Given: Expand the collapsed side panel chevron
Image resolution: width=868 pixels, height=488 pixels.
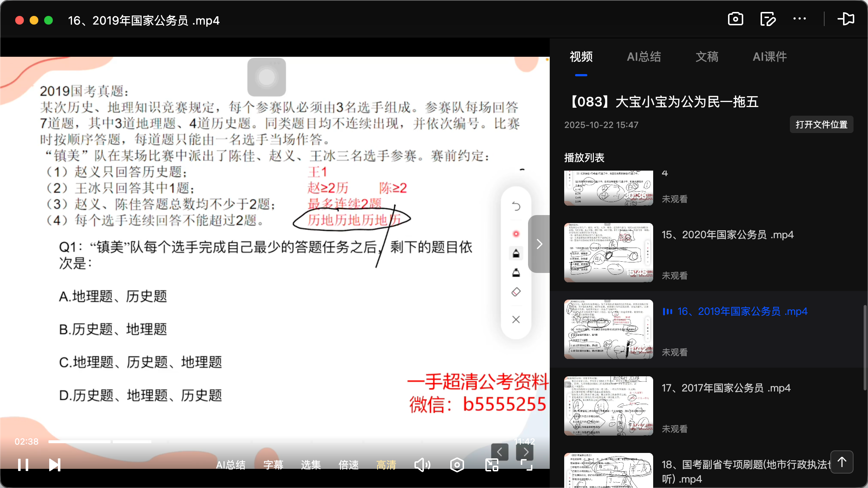Looking at the screenshot, I should pyautogui.click(x=539, y=244).
